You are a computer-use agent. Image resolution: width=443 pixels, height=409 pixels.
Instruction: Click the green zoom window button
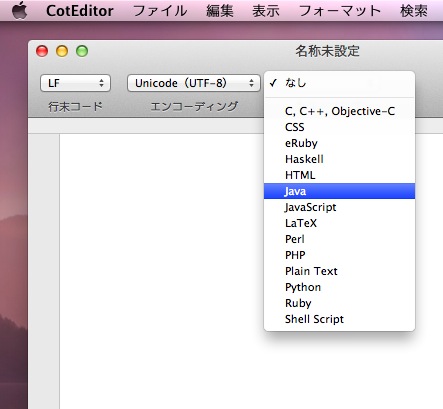pos(82,51)
